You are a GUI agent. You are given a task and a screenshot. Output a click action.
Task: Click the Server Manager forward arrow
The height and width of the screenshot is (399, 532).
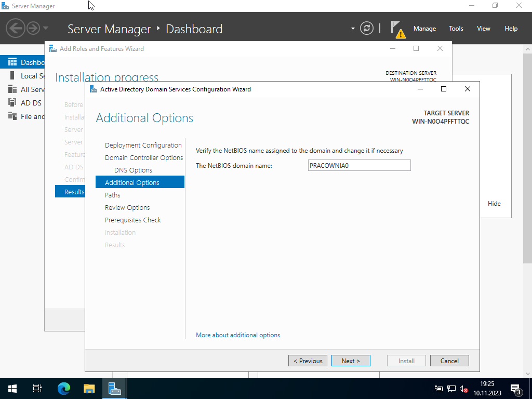click(x=33, y=28)
